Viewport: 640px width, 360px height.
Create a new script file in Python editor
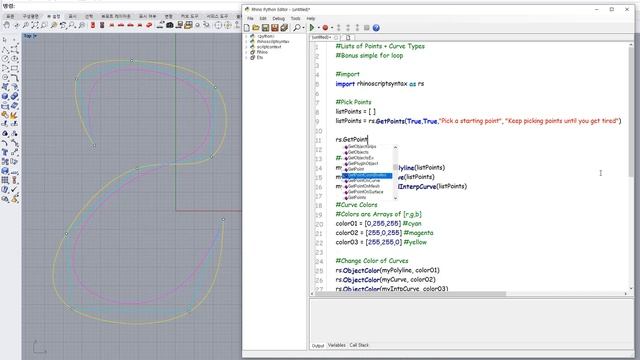coord(247,28)
